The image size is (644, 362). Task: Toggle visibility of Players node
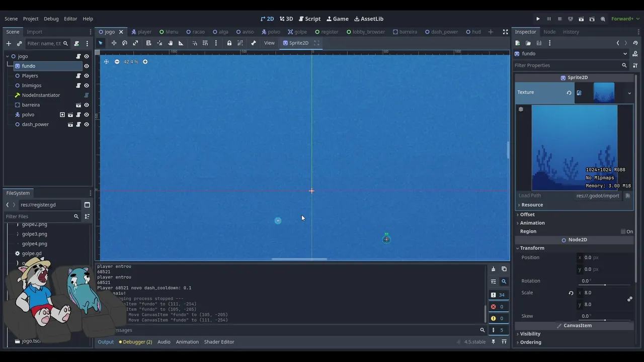[x=87, y=76]
